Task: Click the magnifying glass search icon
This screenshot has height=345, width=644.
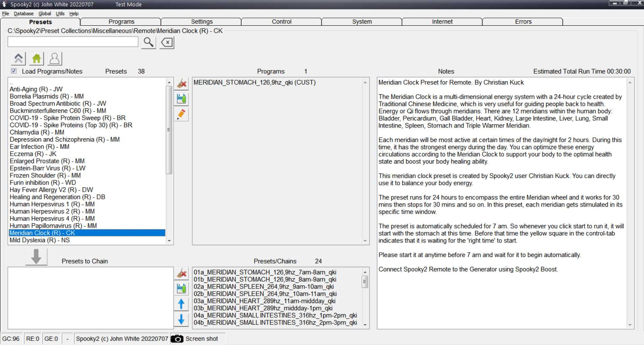Action: pos(148,42)
